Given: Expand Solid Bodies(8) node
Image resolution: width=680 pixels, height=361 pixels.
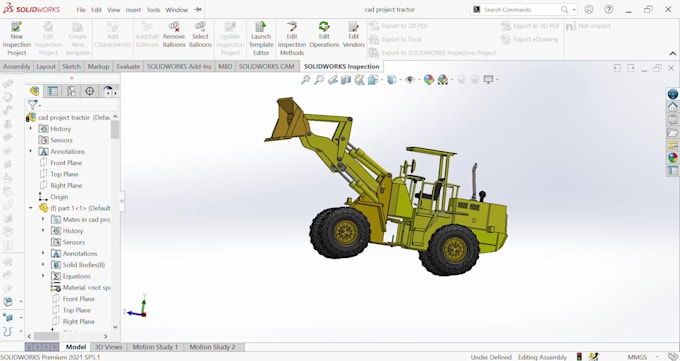Looking at the screenshot, I should [x=43, y=264].
